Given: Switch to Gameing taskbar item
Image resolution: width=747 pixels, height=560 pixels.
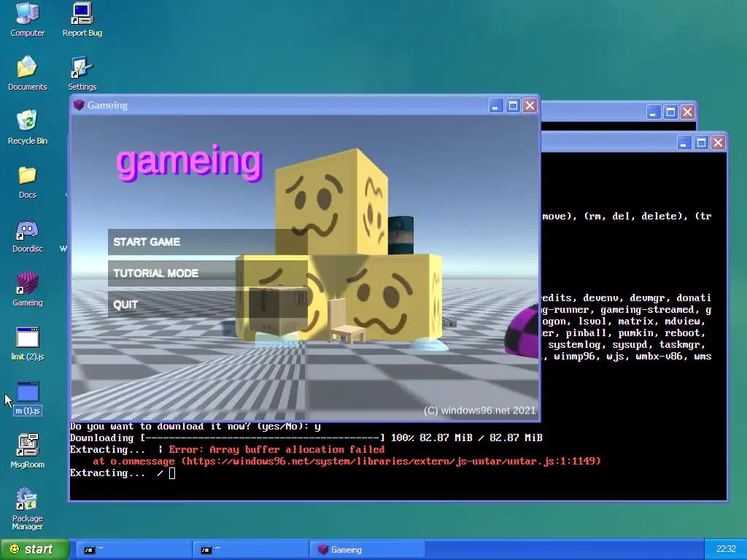Looking at the screenshot, I should point(368,550).
